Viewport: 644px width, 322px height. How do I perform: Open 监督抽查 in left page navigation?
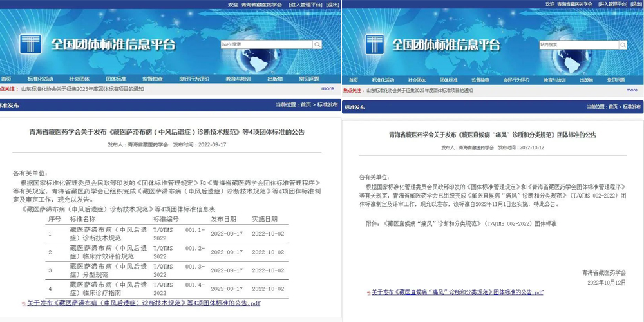coord(153,79)
